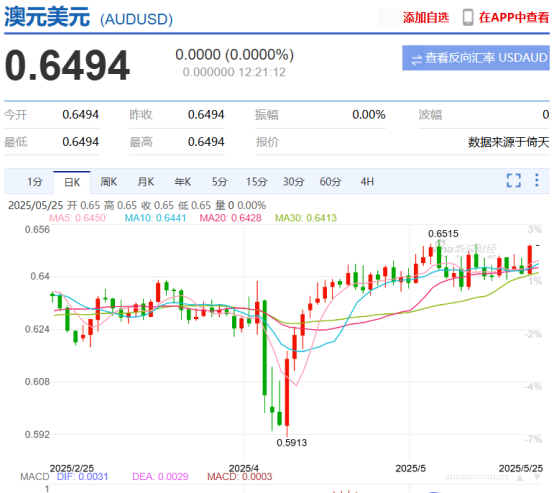Open 在APP中查看 link
Viewport: 554px width, 493px height.
point(514,17)
